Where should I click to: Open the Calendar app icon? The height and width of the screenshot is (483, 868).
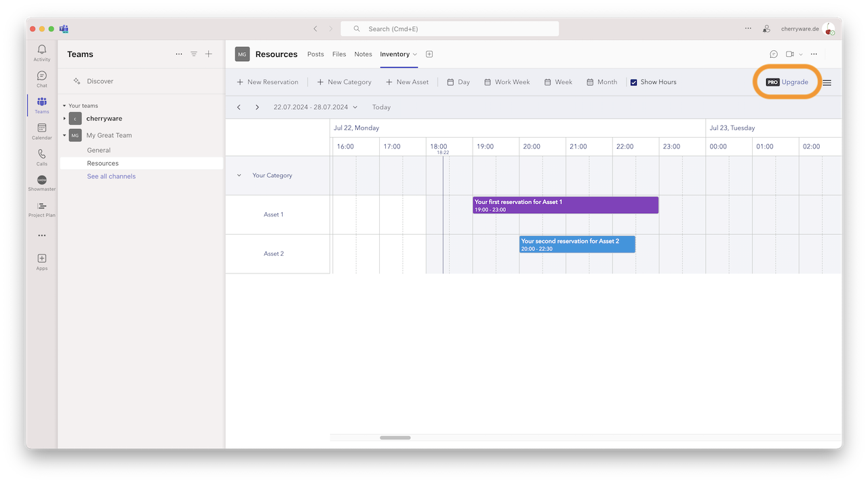point(42,129)
